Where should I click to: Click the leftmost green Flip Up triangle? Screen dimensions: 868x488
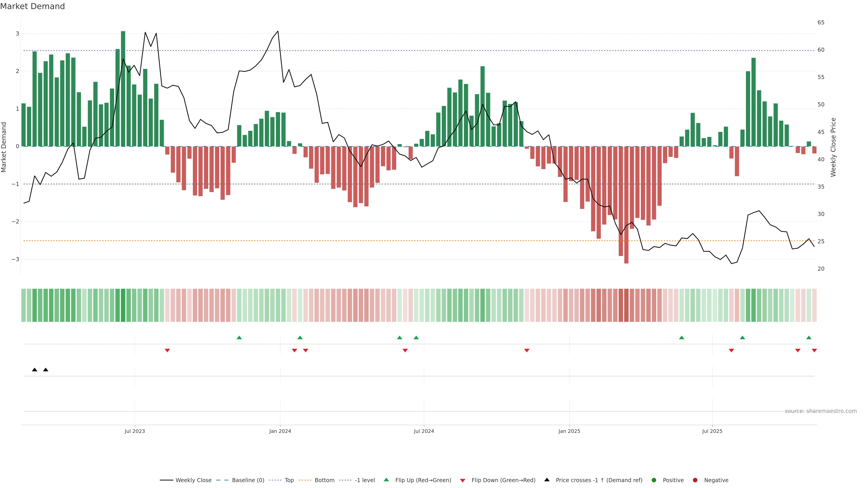[x=239, y=338]
